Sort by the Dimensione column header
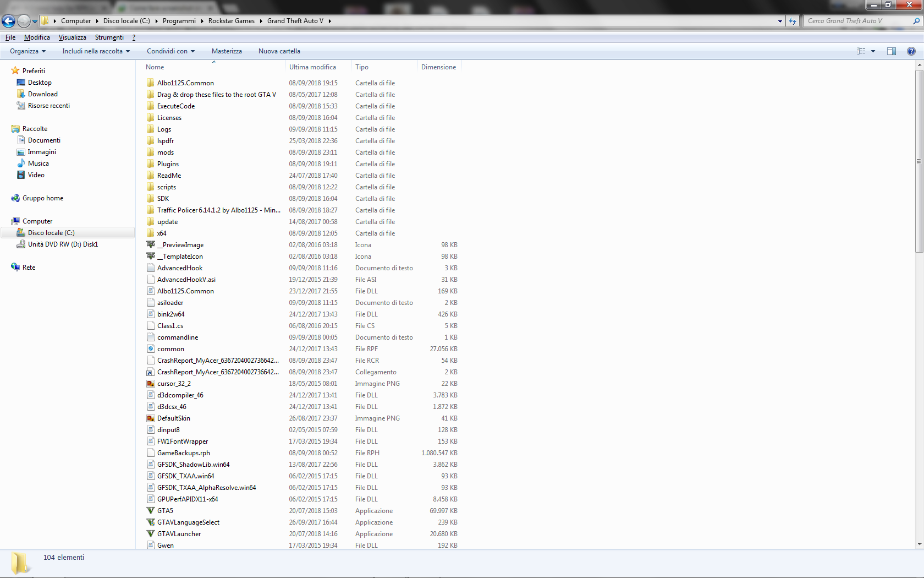This screenshot has height=578, width=924. click(439, 67)
